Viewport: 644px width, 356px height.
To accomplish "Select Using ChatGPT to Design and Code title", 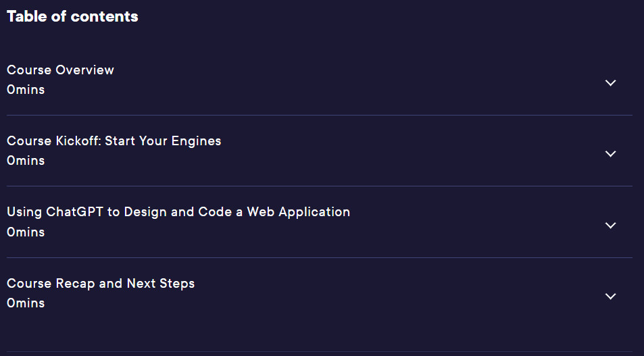I will (178, 212).
